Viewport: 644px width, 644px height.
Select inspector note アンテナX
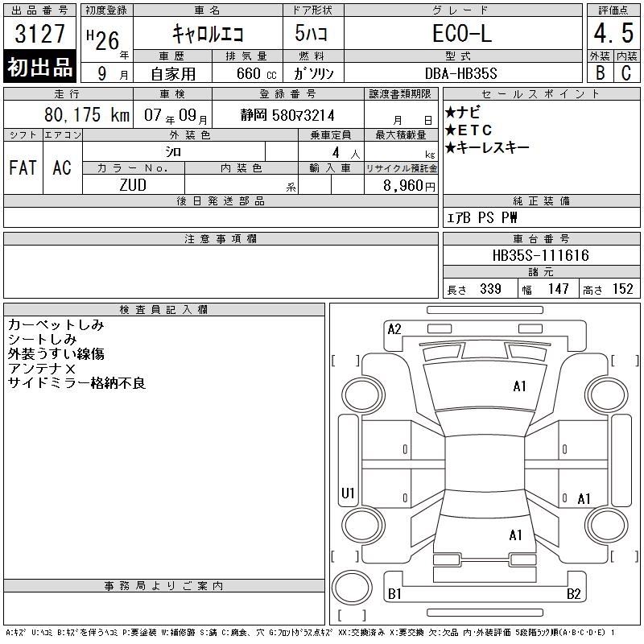[x=42, y=369]
